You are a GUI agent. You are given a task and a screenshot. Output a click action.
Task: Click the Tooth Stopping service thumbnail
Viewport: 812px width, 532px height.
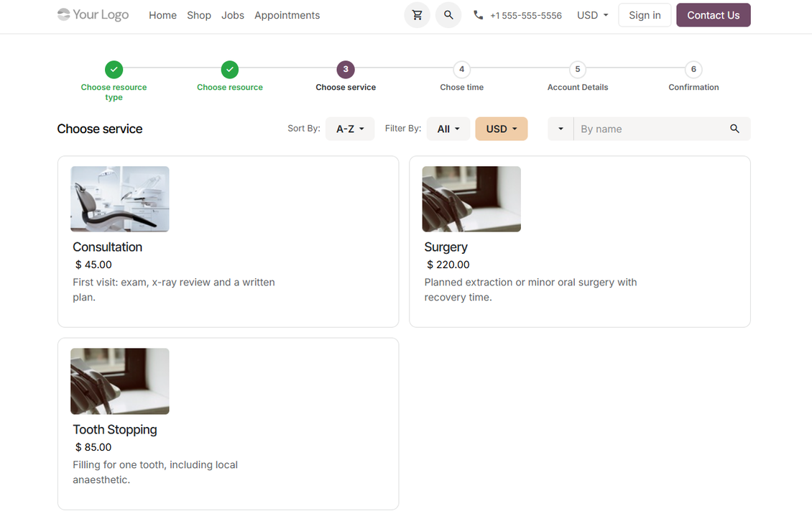pyautogui.click(x=119, y=381)
